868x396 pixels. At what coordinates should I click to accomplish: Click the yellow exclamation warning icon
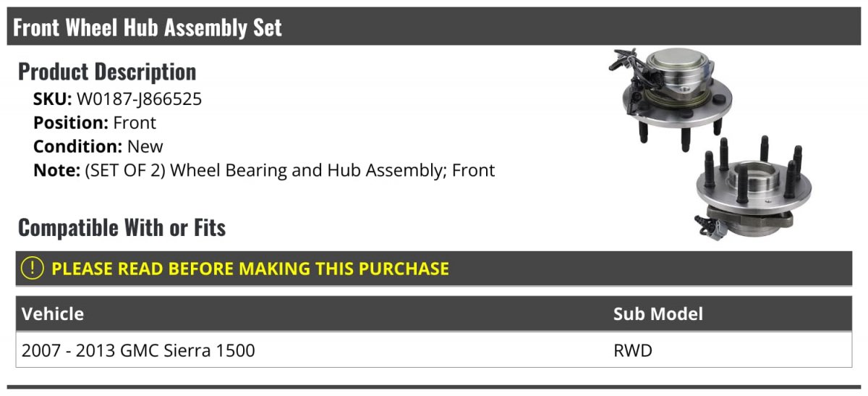point(33,269)
